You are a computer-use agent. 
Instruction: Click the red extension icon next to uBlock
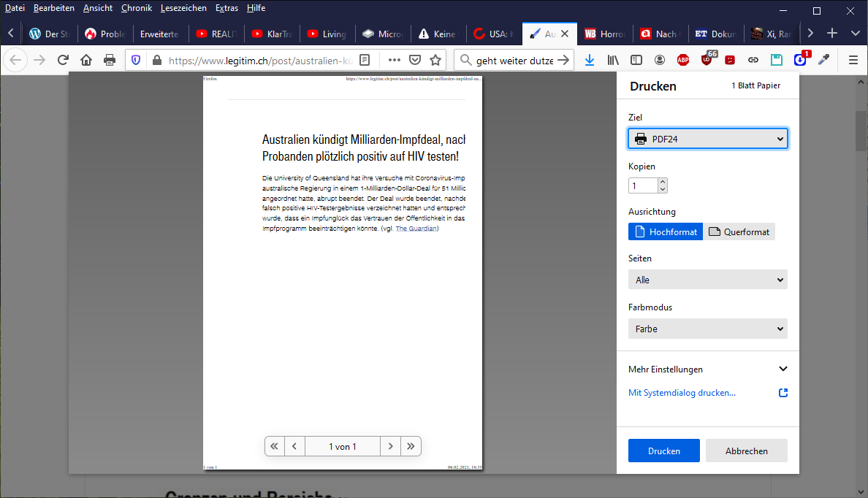click(730, 61)
